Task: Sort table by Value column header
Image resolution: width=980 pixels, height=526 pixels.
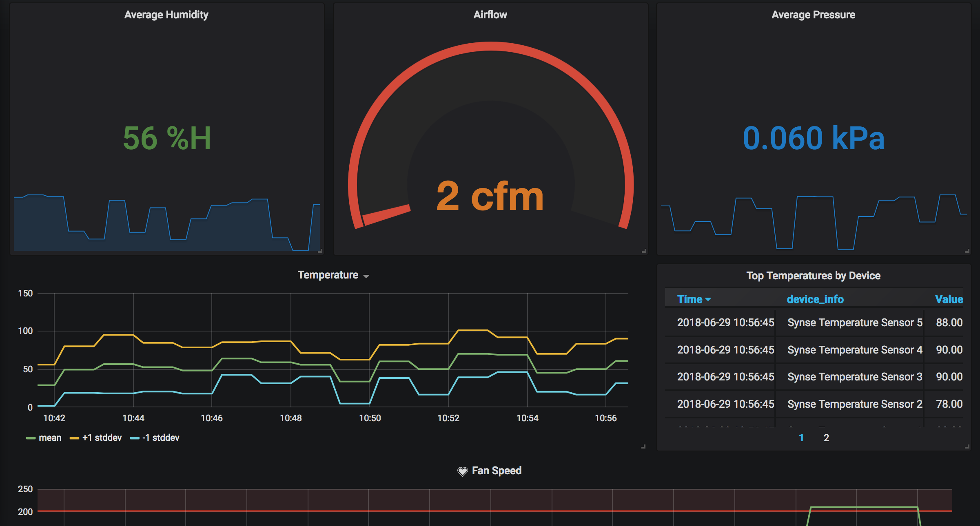Action: pyautogui.click(x=949, y=299)
